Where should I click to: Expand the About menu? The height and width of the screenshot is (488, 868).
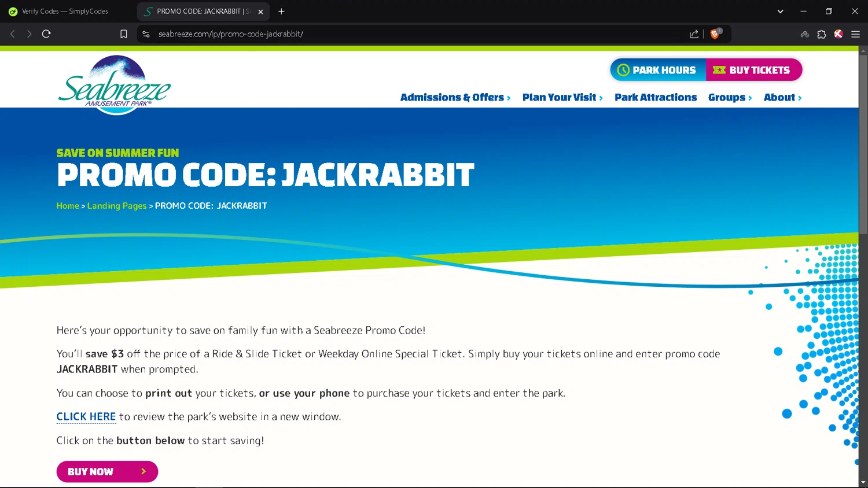(x=782, y=97)
